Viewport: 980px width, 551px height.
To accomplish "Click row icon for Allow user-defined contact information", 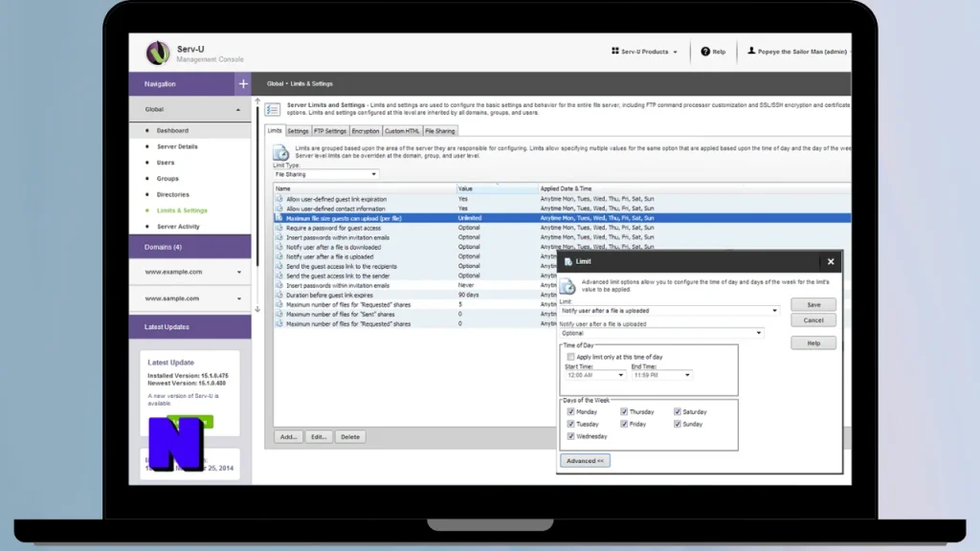I will [279, 208].
